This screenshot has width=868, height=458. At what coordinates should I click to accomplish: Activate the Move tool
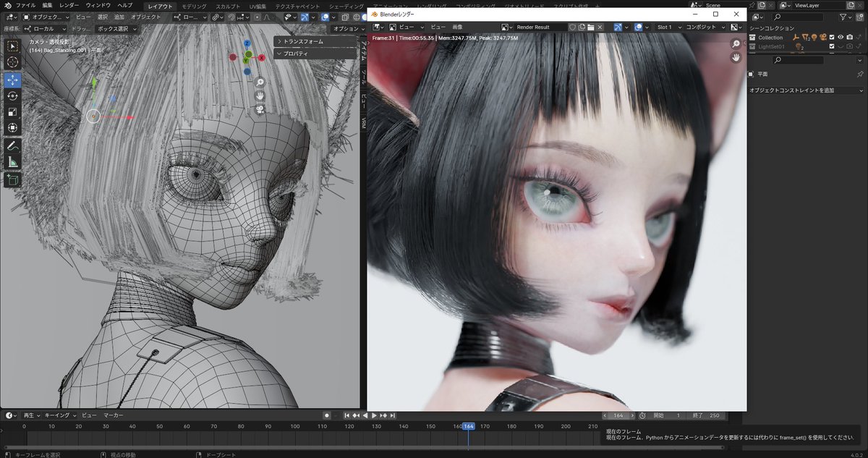(x=12, y=80)
